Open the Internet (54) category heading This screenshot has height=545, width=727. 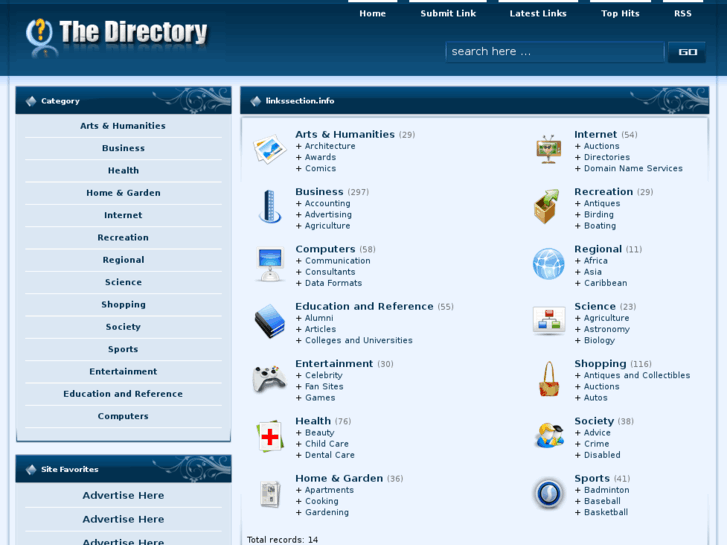click(595, 134)
